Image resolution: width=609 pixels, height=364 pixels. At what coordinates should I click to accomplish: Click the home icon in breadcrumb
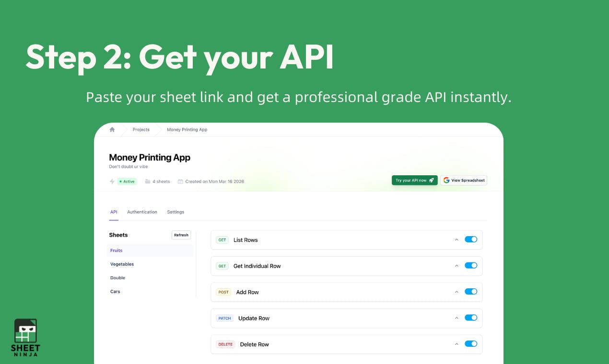(x=112, y=130)
